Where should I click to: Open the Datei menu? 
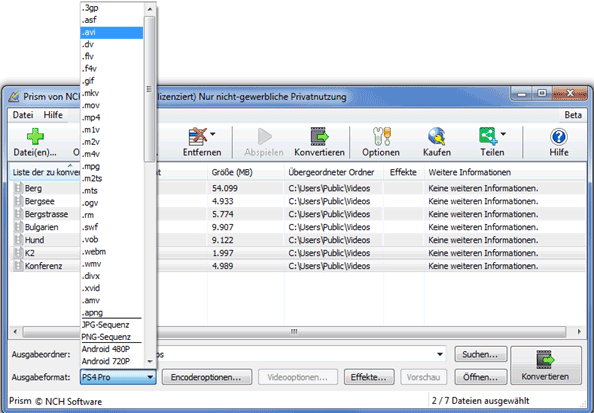(x=23, y=115)
